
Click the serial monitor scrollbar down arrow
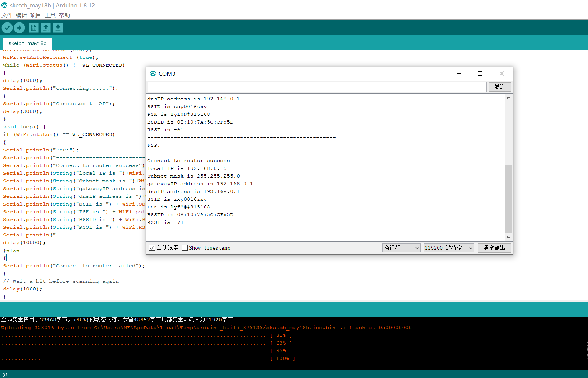click(509, 237)
